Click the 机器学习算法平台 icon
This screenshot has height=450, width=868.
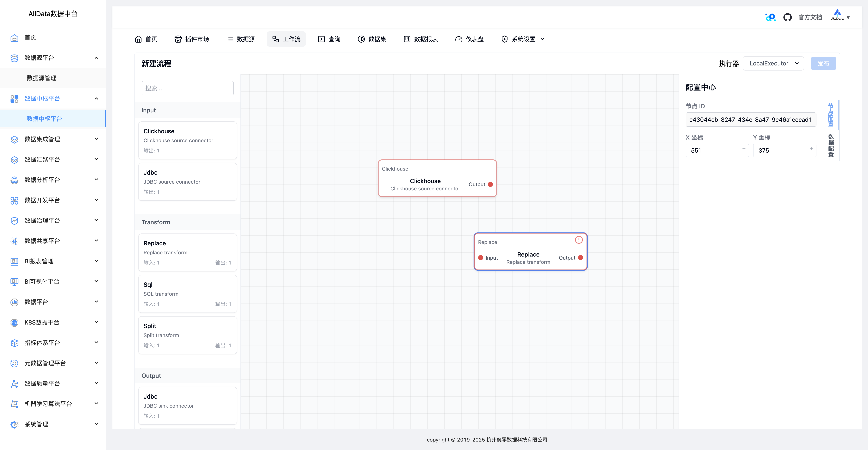pyautogui.click(x=14, y=404)
